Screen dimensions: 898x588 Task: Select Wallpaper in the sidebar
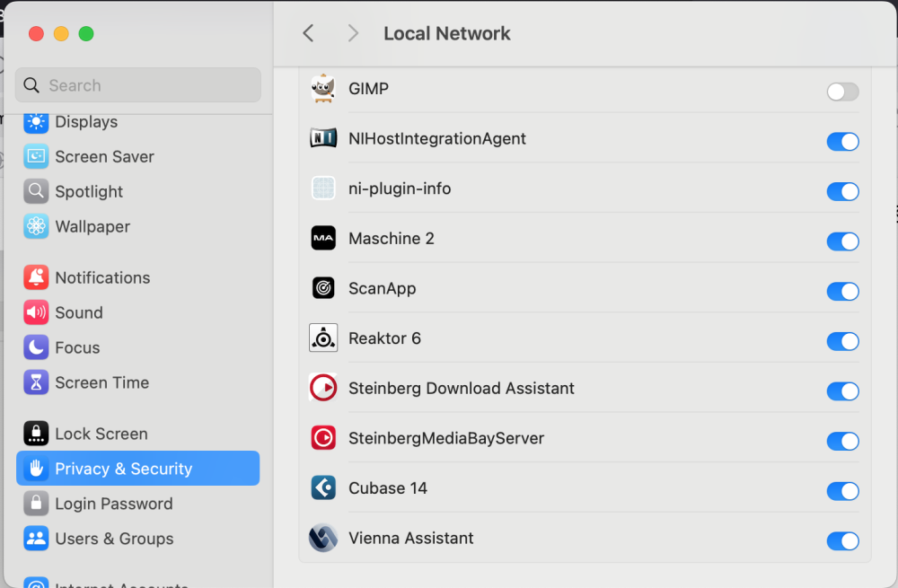click(137, 226)
